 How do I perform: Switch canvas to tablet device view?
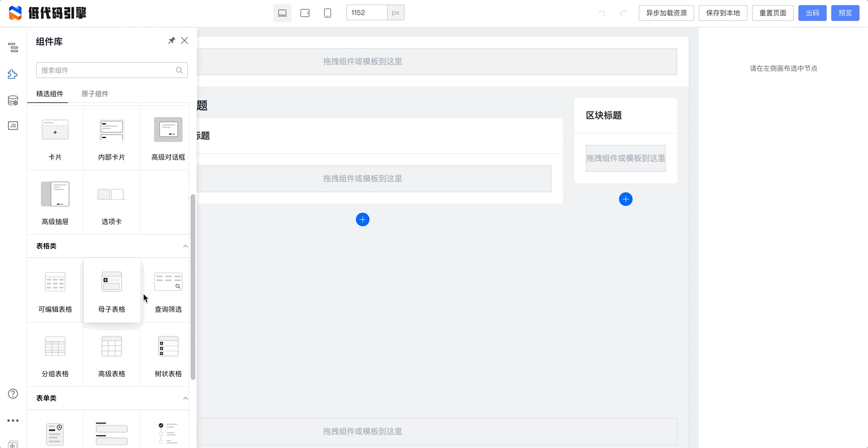[305, 13]
